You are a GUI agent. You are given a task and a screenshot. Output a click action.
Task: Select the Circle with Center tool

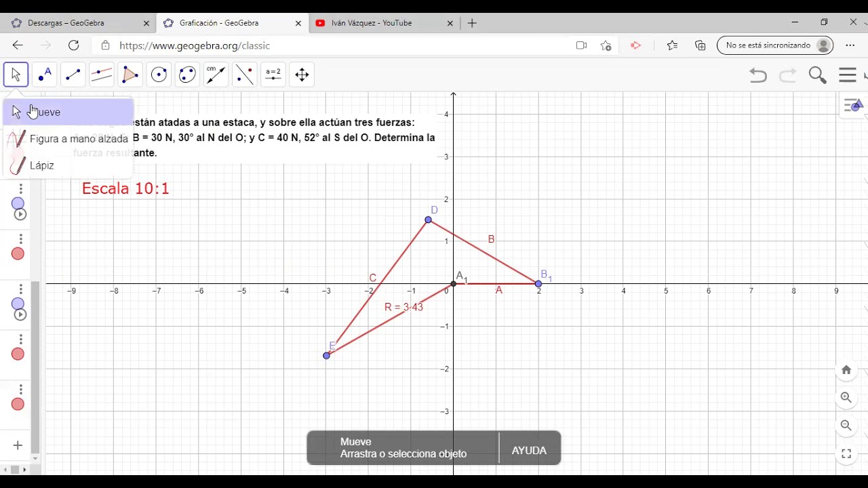(x=159, y=75)
